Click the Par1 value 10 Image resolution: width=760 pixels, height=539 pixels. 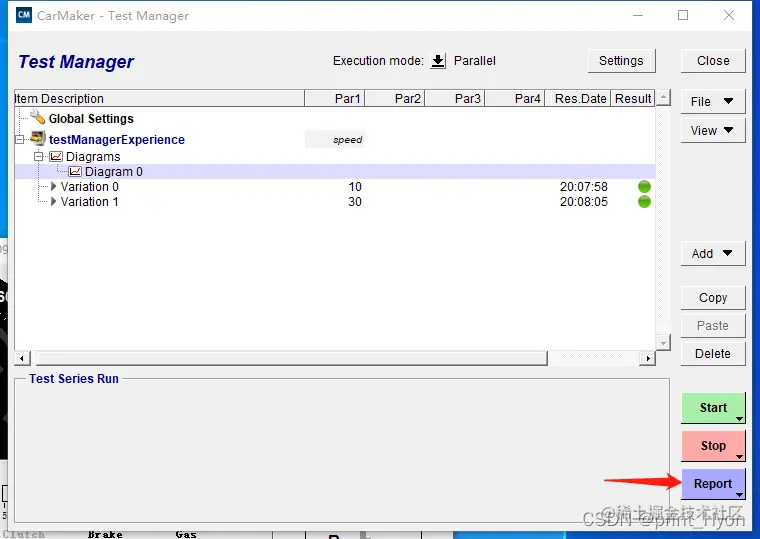tap(355, 187)
